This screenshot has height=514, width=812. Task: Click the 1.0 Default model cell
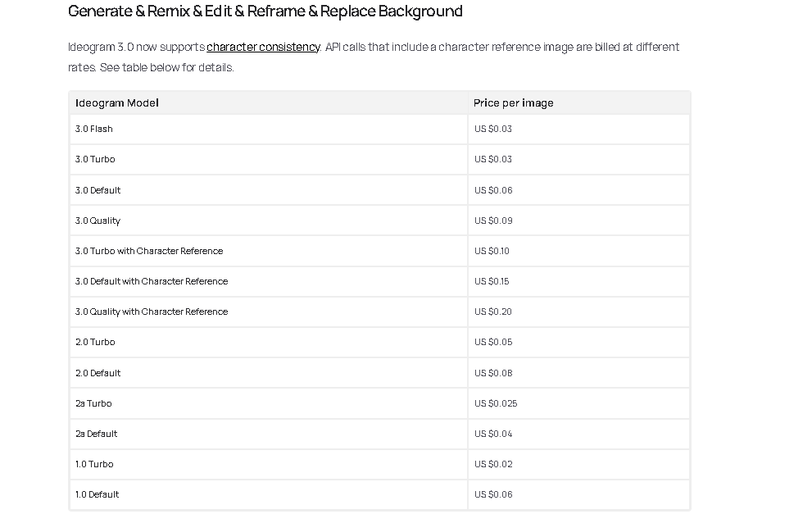97,494
